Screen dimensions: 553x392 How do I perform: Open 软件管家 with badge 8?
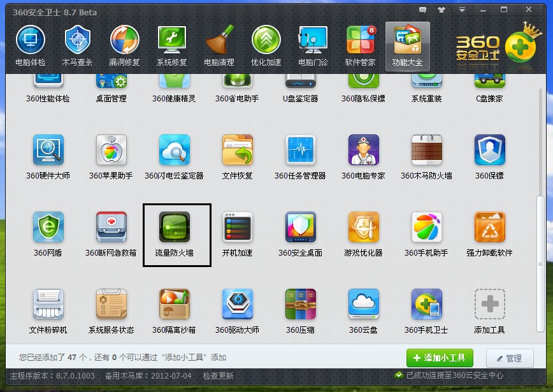point(360,46)
